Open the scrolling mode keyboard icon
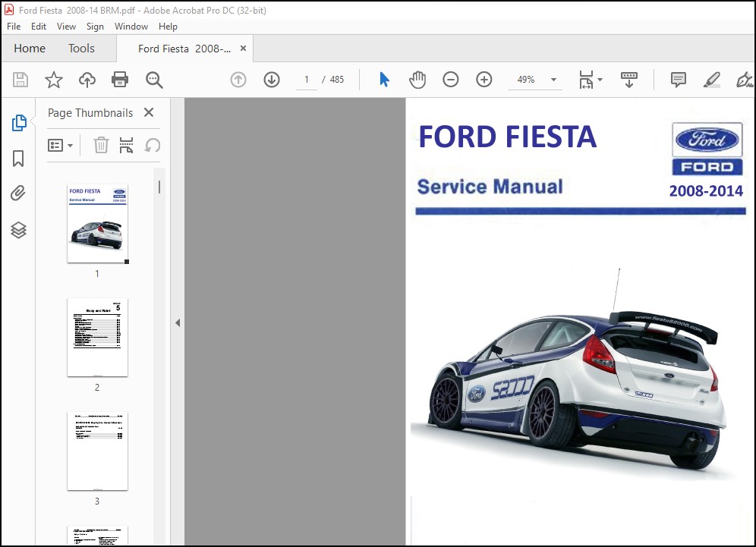 click(x=628, y=80)
